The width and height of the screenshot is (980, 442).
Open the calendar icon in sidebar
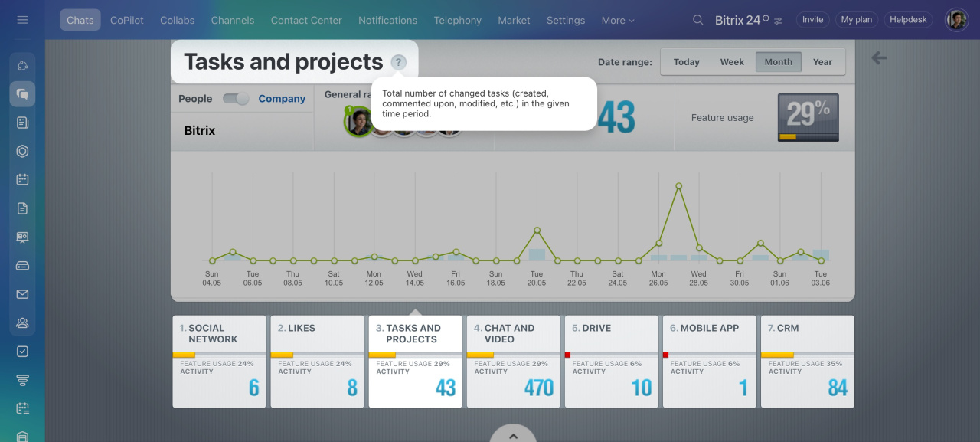(x=22, y=180)
